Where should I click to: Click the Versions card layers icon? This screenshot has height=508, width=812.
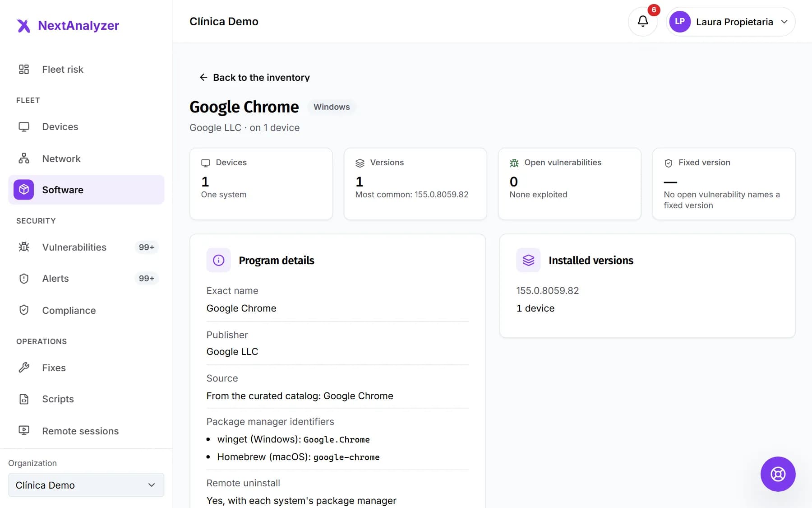pos(360,163)
